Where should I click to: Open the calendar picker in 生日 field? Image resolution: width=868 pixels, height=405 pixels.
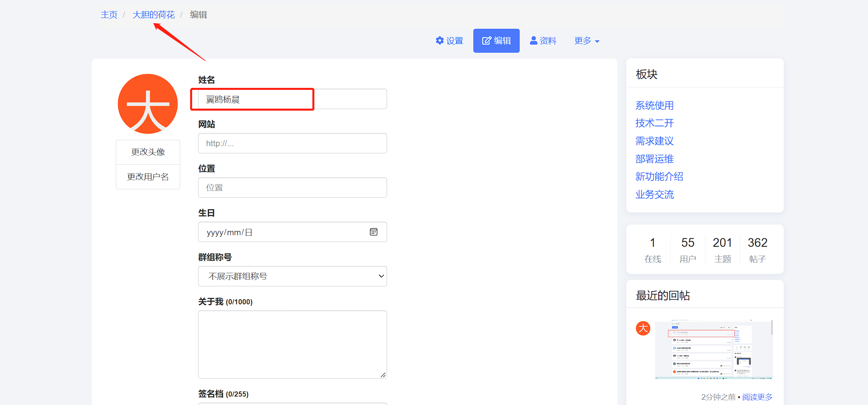point(373,232)
